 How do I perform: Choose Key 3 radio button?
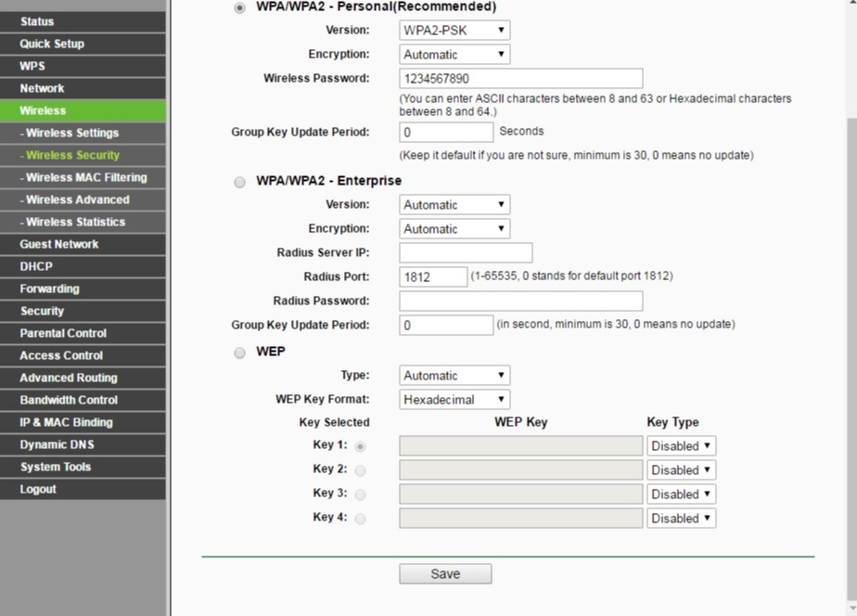coord(360,494)
